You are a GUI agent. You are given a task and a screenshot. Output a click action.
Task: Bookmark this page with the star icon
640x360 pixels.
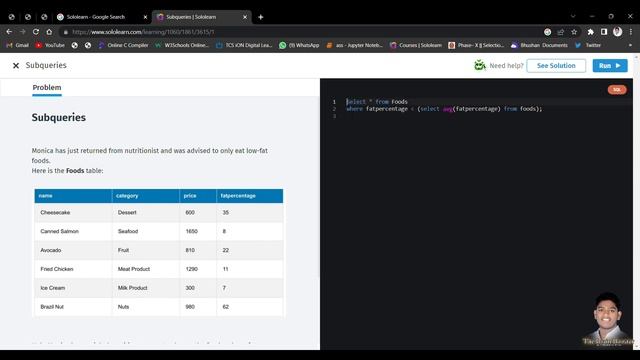(x=574, y=32)
